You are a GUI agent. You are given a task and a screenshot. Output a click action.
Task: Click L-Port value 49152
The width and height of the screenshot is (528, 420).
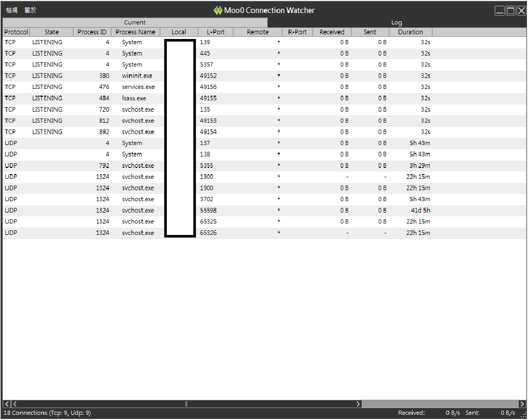point(208,76)
